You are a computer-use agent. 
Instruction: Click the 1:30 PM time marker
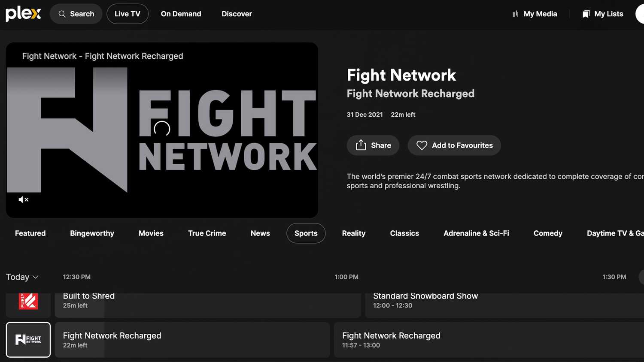[x=614, y=277]
